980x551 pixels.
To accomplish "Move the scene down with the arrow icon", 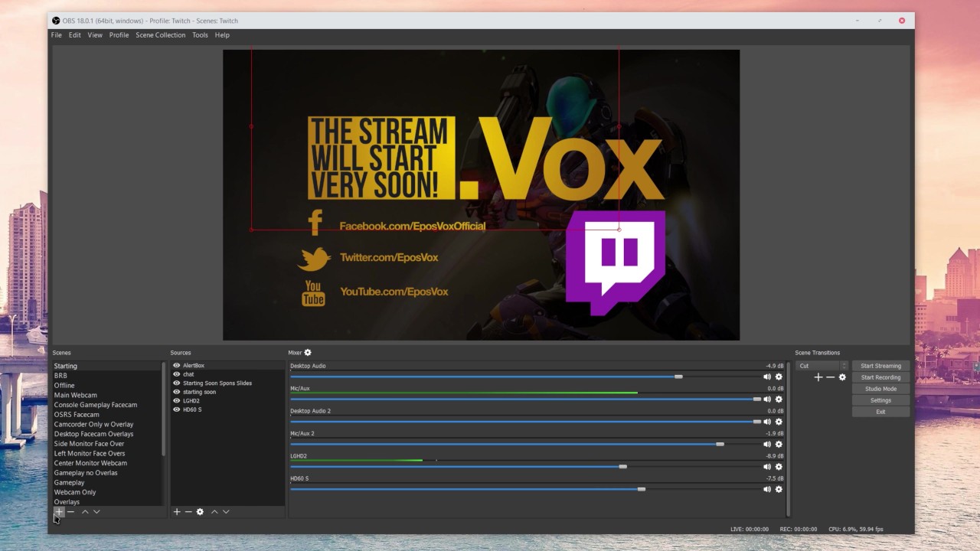I will click(x=96, y=512).
